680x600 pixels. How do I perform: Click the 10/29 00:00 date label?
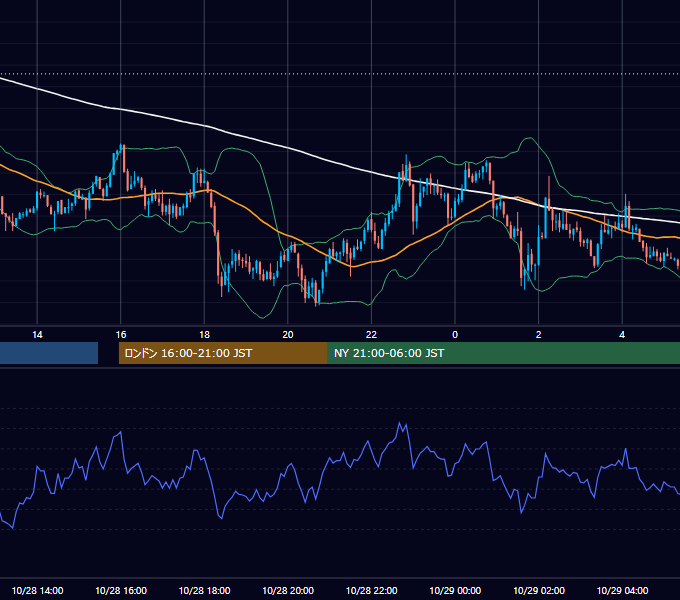click(455, 590)
